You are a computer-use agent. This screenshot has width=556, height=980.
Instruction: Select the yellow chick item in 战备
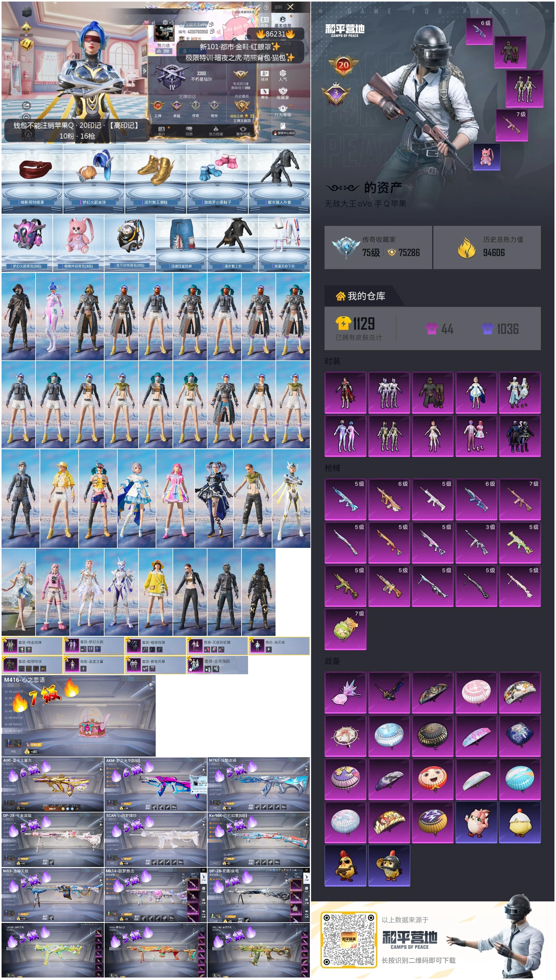(x=520, y=822)
